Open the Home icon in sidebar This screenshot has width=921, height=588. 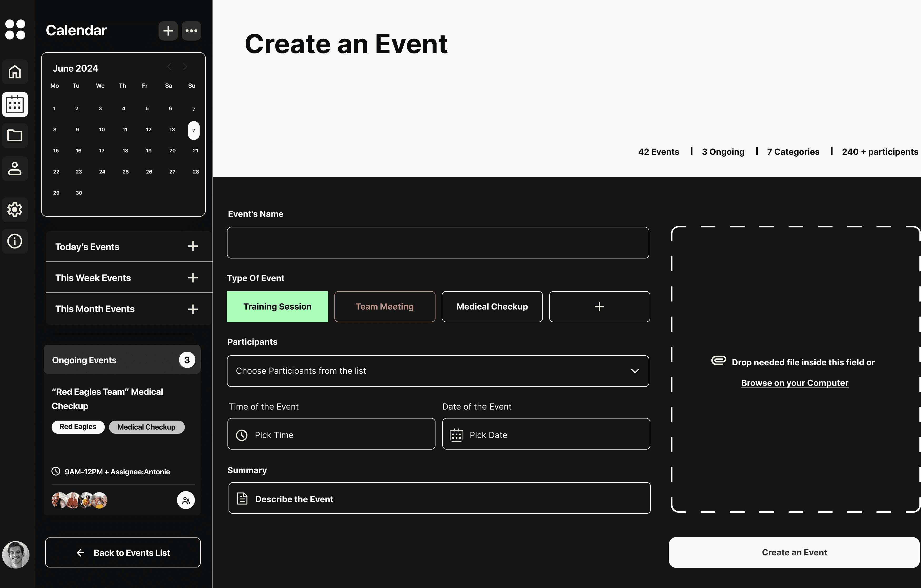click(x=15, y=72)
